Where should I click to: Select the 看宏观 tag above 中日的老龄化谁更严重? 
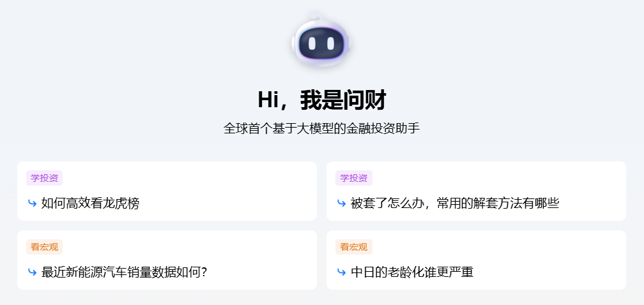(x=354, y=247)
